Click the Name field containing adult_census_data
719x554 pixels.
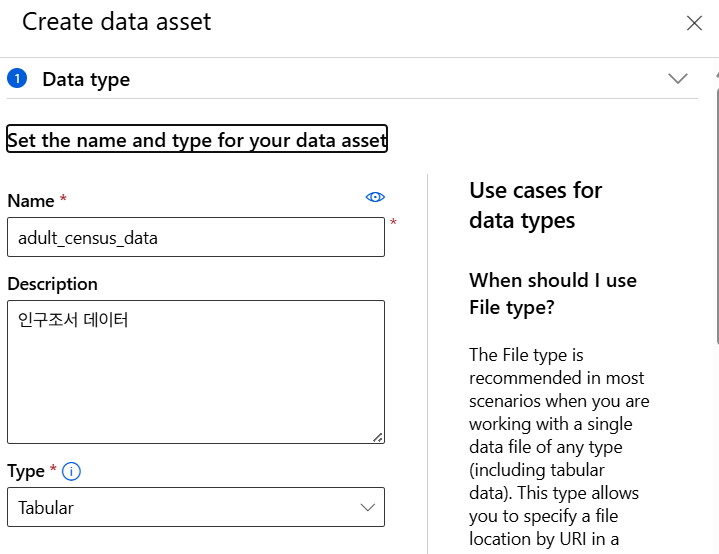coord(196,238)
